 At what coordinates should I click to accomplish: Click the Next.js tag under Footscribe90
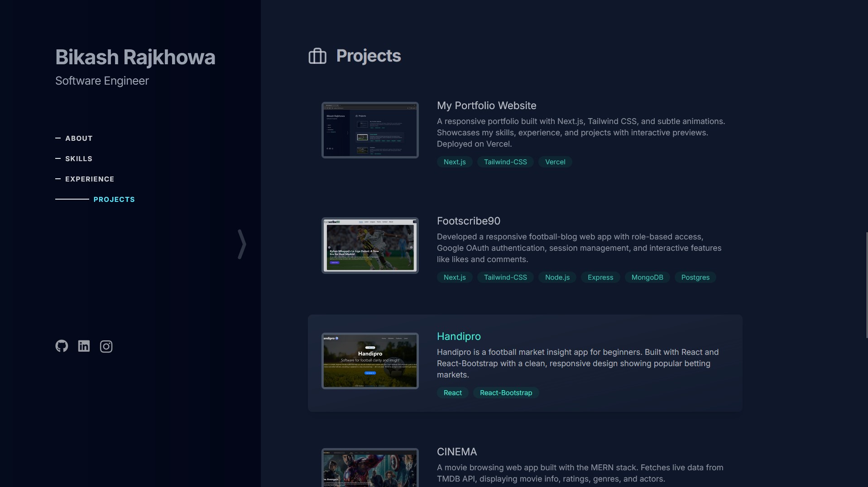point(455,277)
